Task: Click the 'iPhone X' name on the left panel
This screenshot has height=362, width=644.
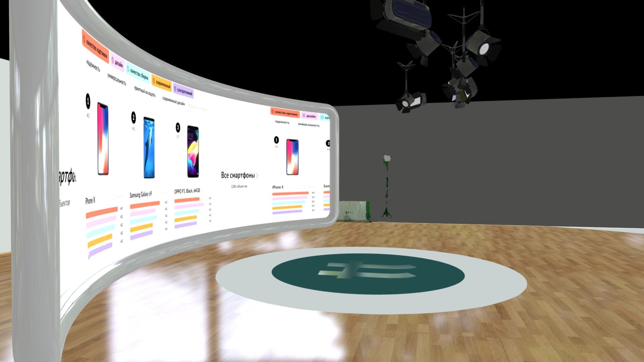Action: [90, 200]
